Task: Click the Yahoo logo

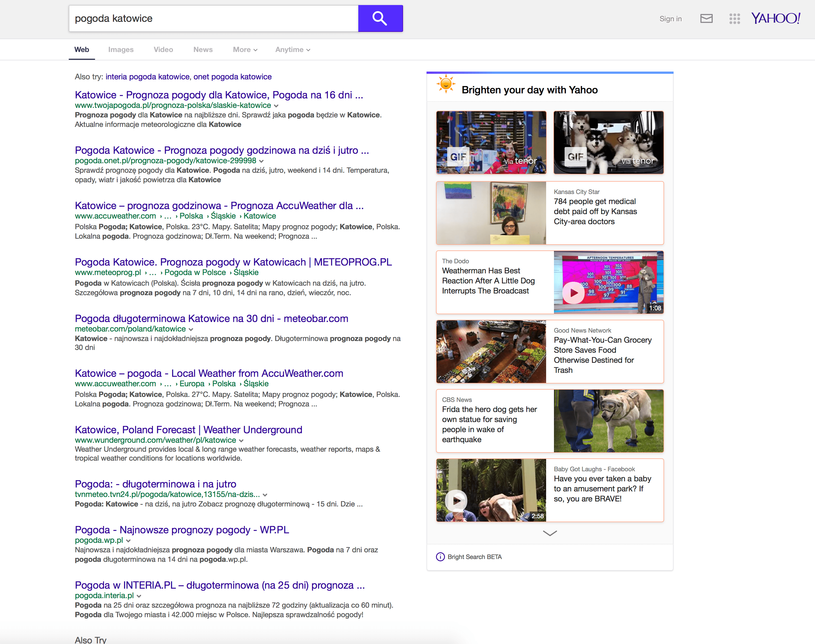Action: pos(775,18)
